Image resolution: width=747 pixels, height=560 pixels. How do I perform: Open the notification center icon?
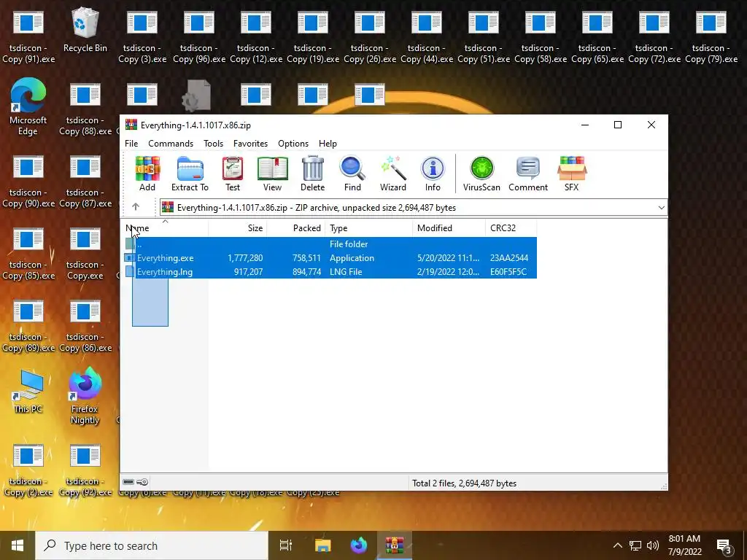pyautogui.click(x=725, y=546)
